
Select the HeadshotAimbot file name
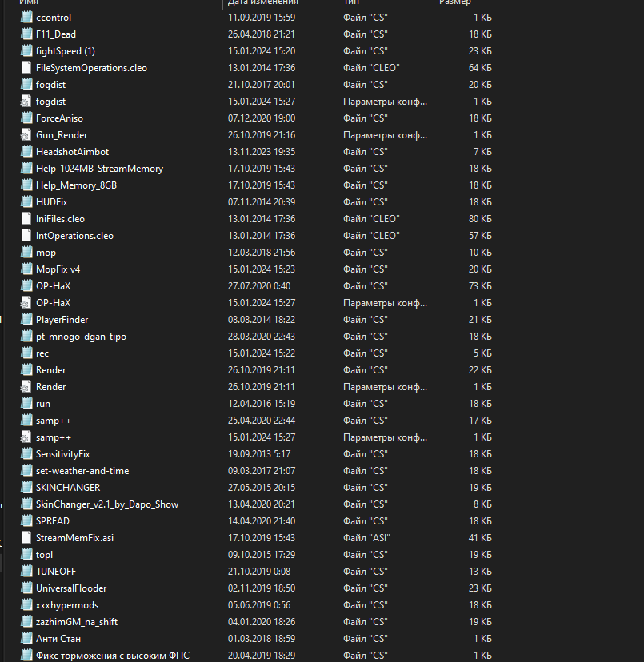72,152
